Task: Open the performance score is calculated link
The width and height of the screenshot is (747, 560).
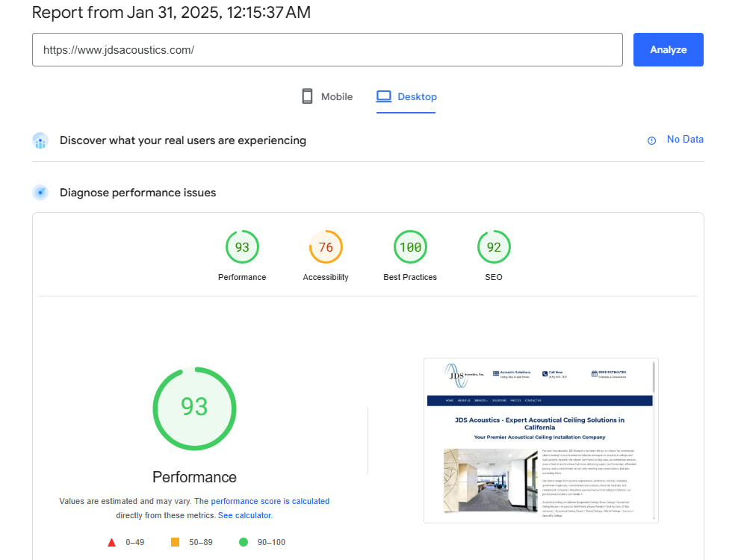Action: 270,501
